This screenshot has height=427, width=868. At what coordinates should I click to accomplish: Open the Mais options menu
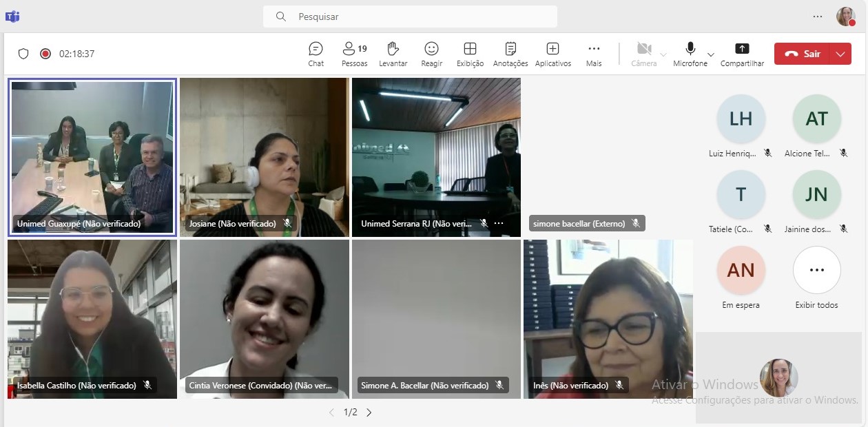594,54
